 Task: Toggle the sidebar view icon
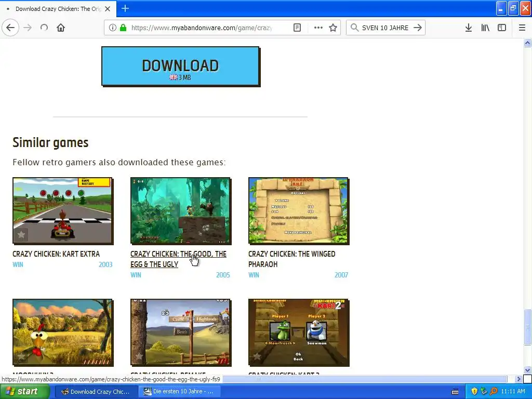[x=502, y=28]
